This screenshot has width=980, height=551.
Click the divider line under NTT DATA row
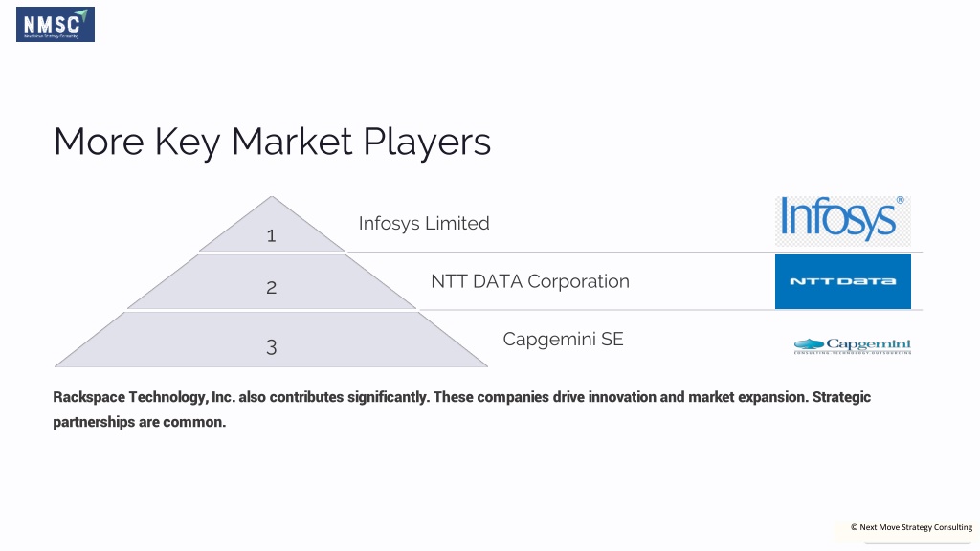pyautogui.click(x=670, y=310)
